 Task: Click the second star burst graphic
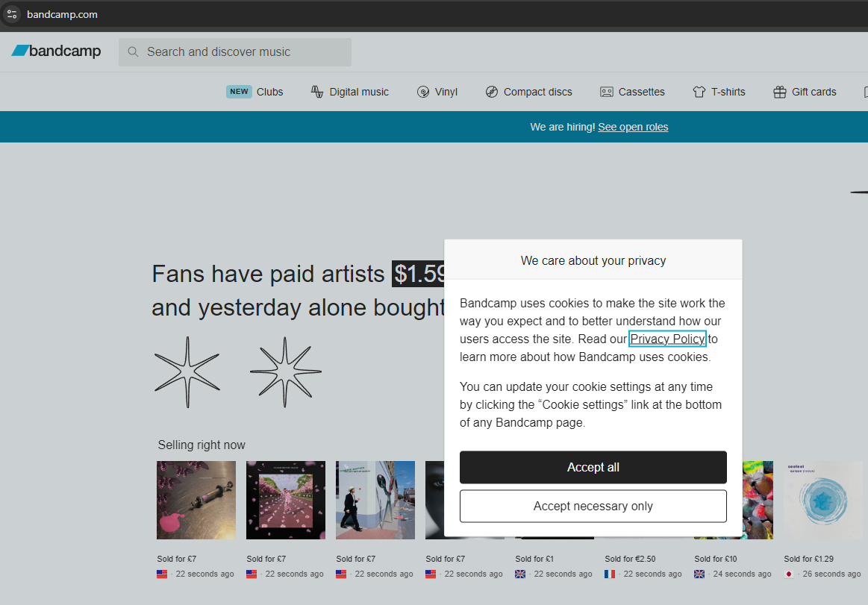285,372
